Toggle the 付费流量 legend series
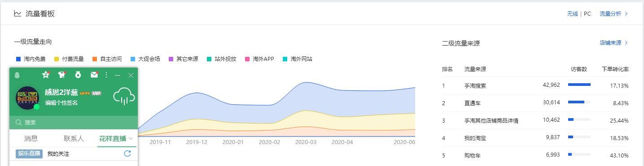 69,59
